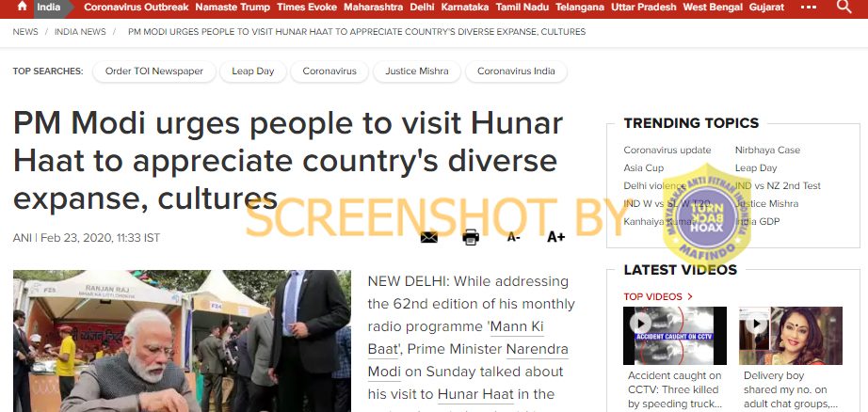
Task: Increase font size with A+ icon
Action: point(555,237)
